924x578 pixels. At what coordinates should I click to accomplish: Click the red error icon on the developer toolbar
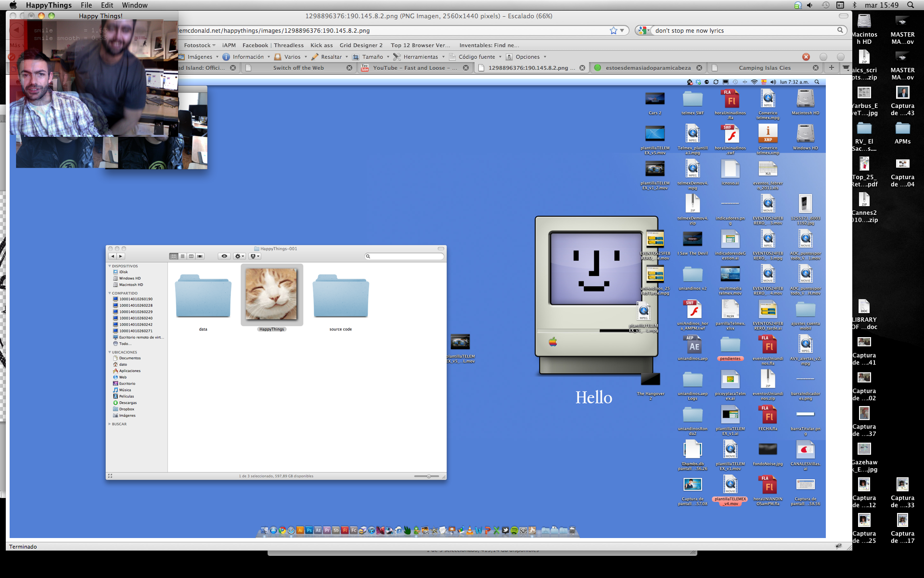coord(806,57)
